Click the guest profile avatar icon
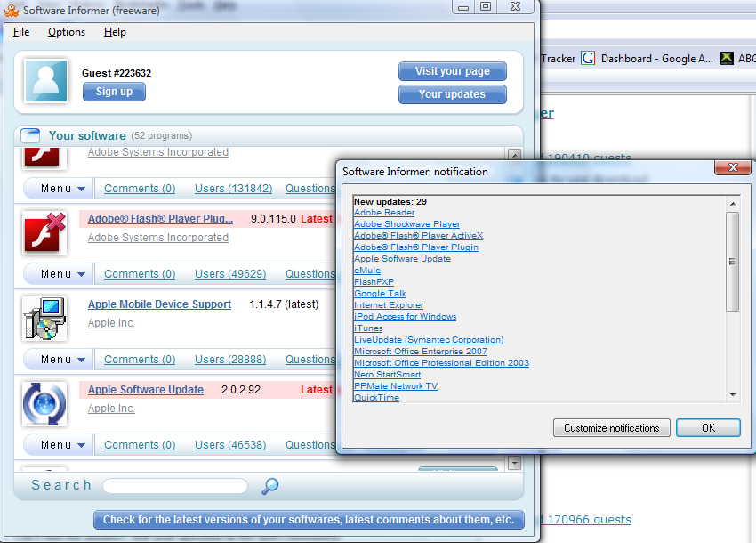756x543 pixels. [46, 81]
